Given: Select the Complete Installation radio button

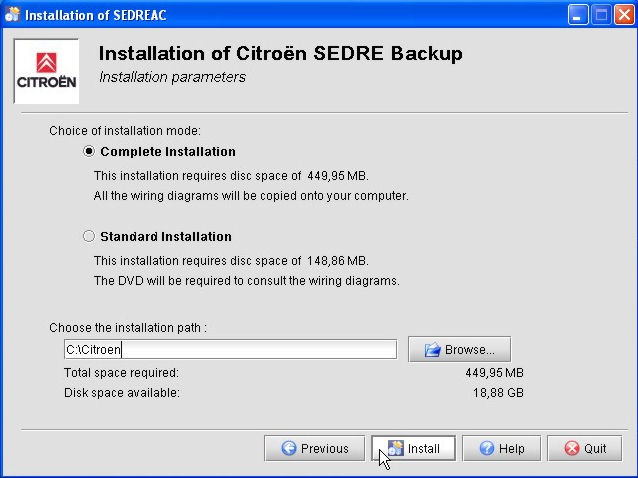Looking at the screenshot, I should click(89, 152).
